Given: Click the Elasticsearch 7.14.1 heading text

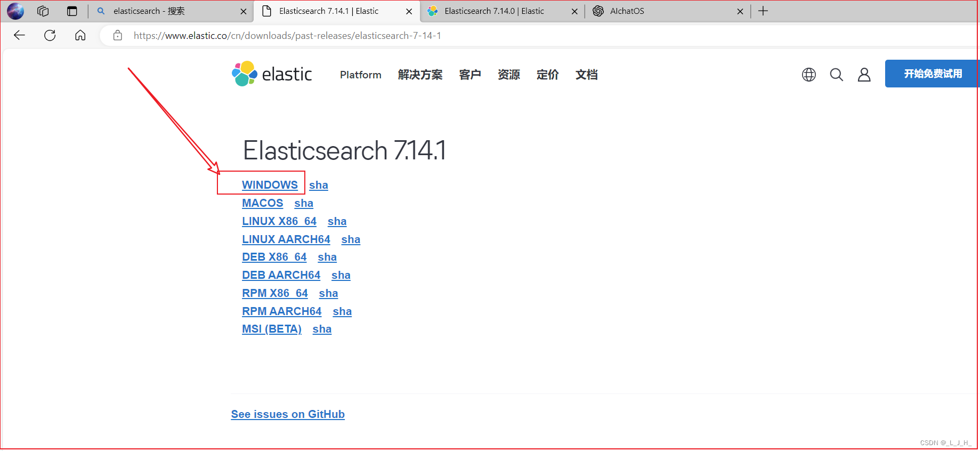Looking at the screenshot, I should [x=344, y=150].
